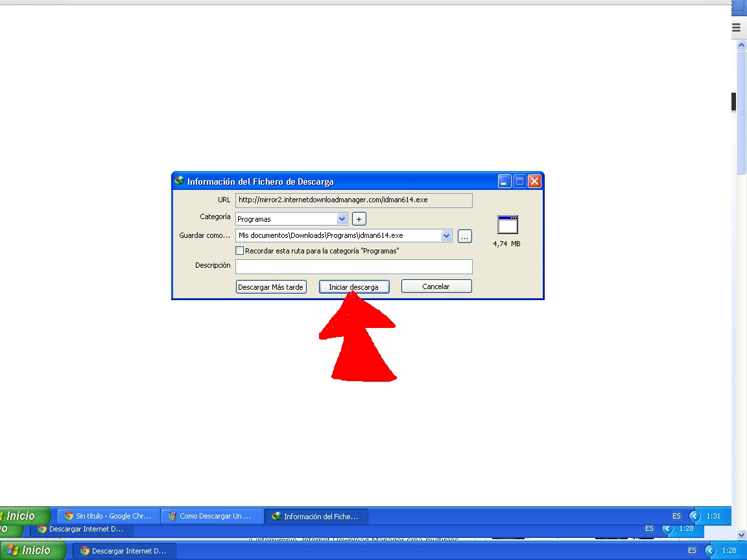Add a new category with plus button

click(359, 219)
